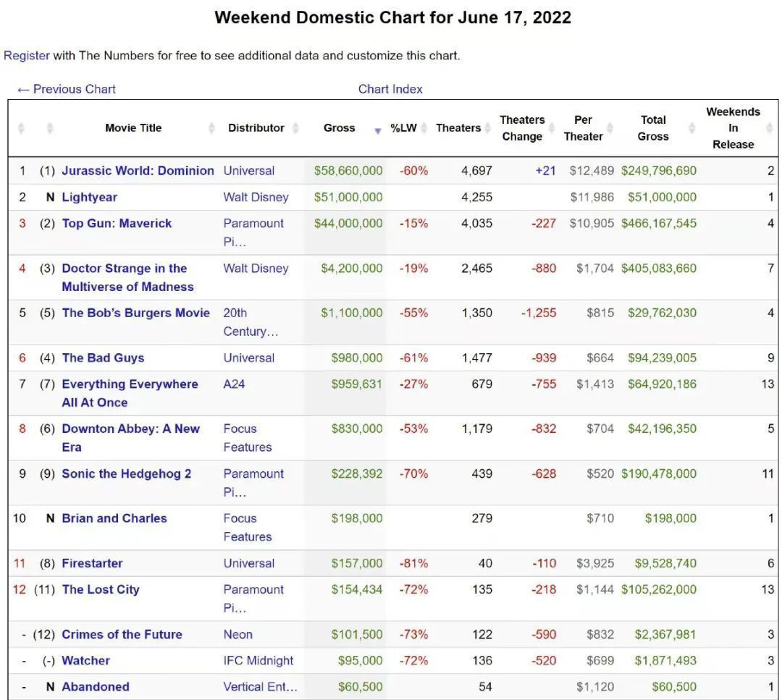
Task: Click the Weekends In Release sort arrows
Action: click(x=769, y=128)
